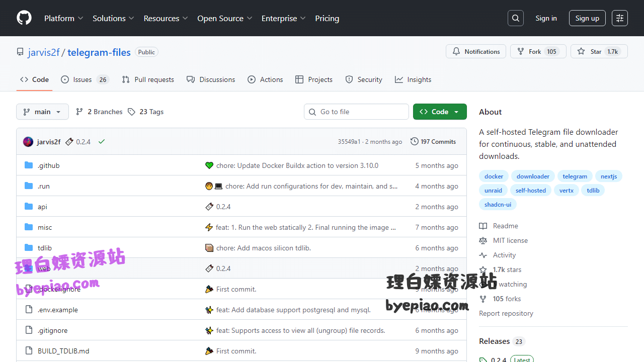Expand the Open Source menu
644x362 pixels.
pyautogui.click(x=225, y=18)
